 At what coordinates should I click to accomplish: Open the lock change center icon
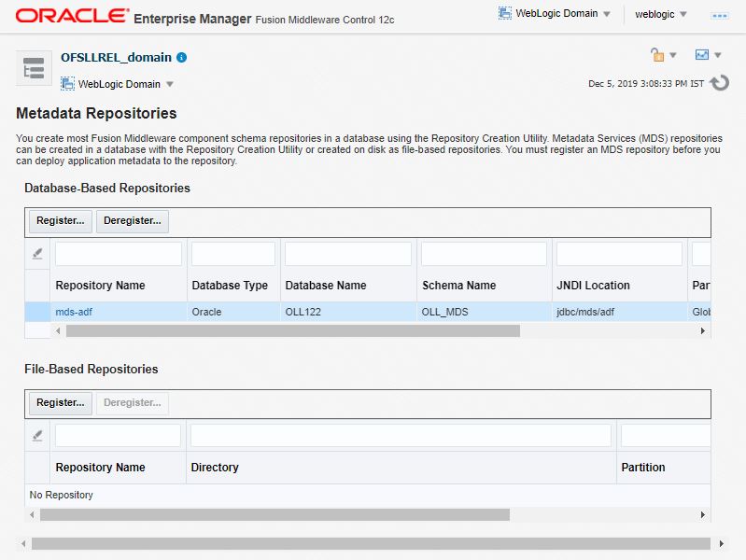(x=657, y=55)
